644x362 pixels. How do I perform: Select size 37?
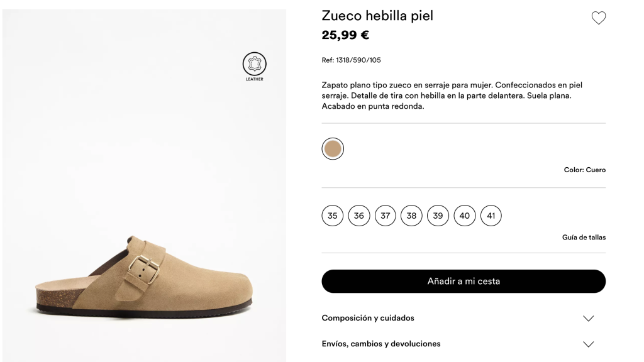(385, 216)
